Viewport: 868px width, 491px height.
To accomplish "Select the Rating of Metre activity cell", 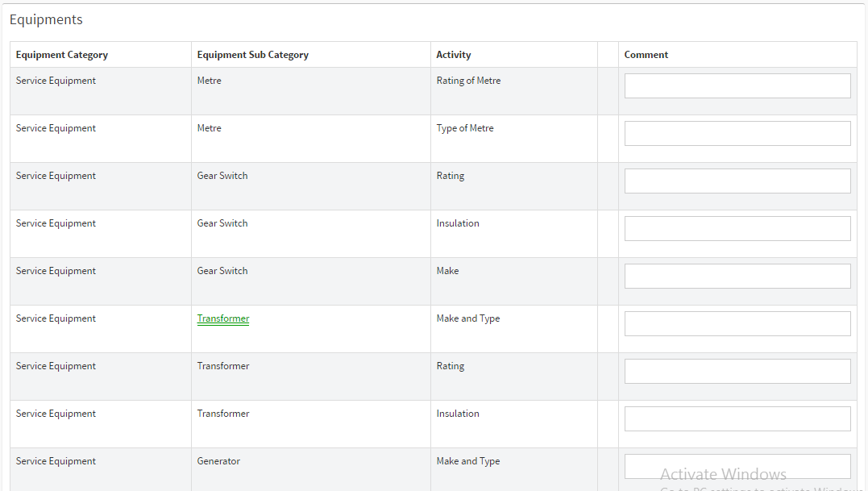I will point(468,81).
